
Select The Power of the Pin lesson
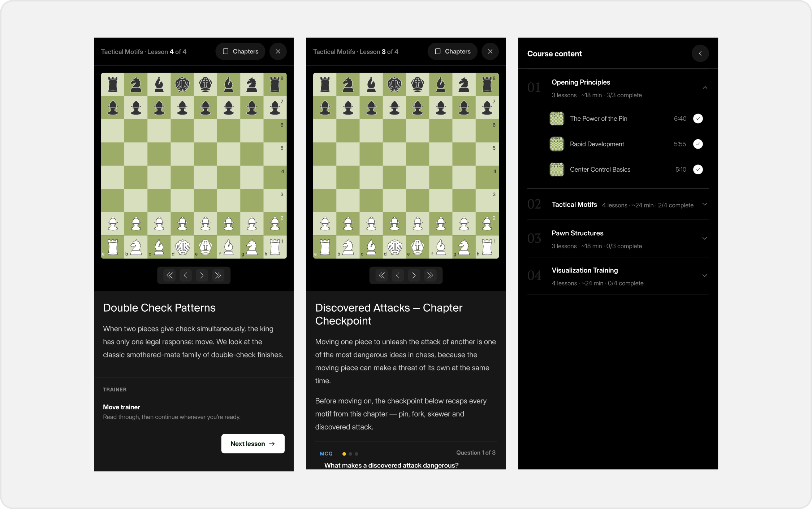pyautogui.click(x=599, y=119)
